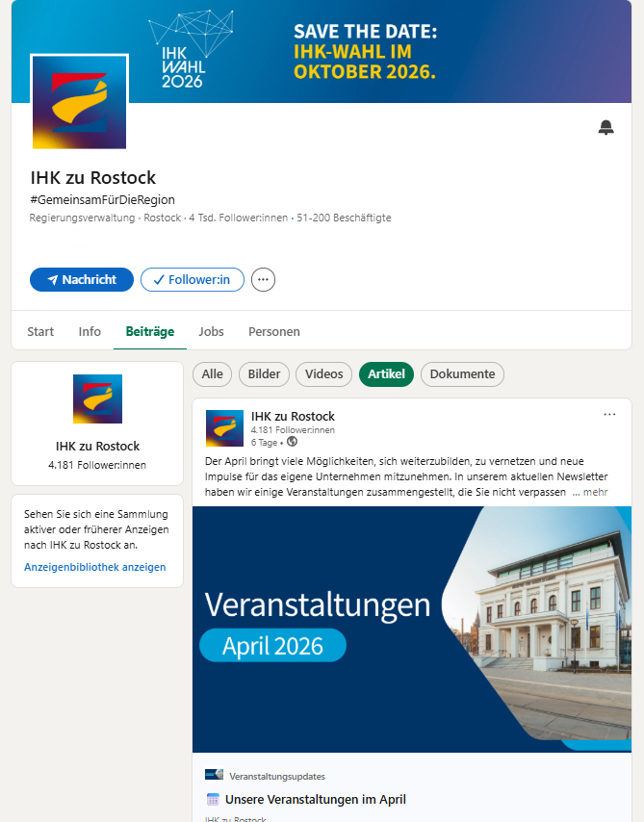
Task: Click the calendar icon beside article title
Action: (x=213, y=800)
